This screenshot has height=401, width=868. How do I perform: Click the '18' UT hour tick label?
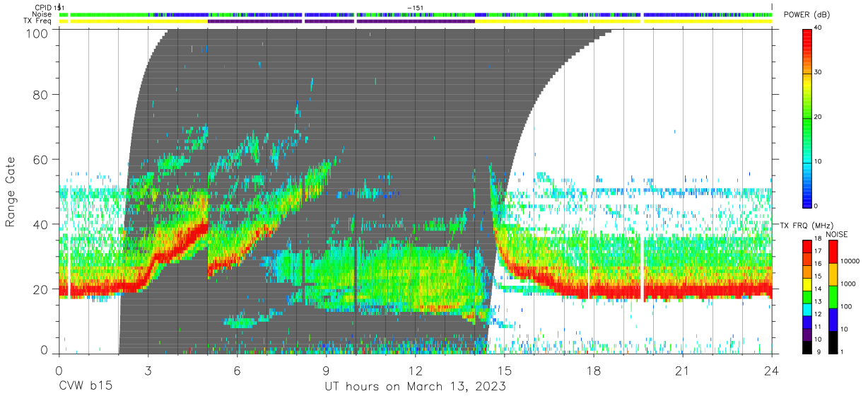tap(594, 371)
